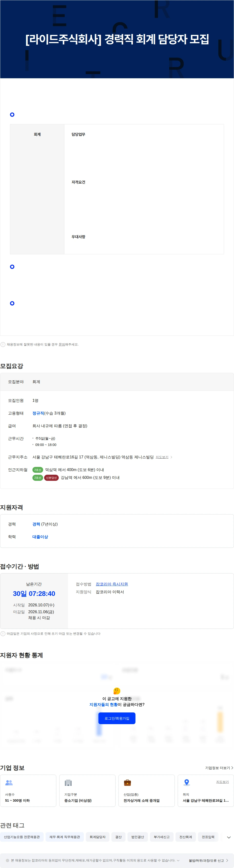Open 기업정보 더보기 link
The height and width of the screenshot is (868, 234).
(219, 768)
